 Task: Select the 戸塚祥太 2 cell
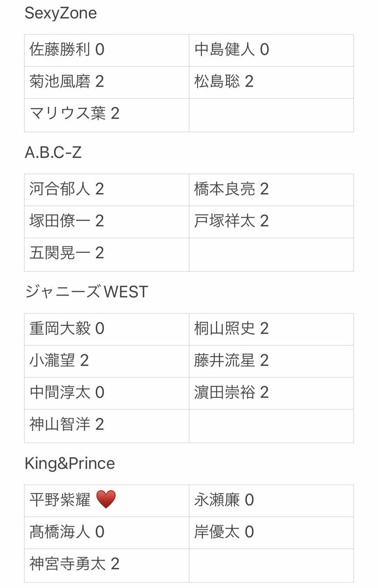(x=271, y=221)
